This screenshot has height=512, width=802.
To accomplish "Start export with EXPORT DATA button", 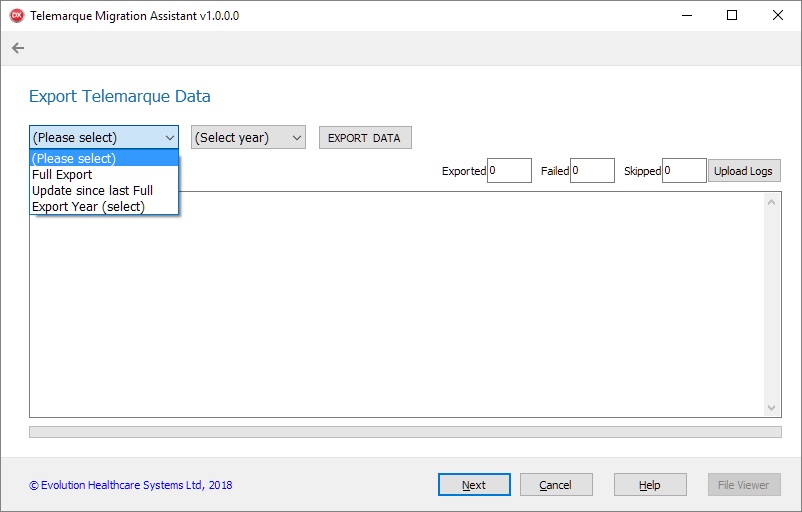I will tap(365, 138).
